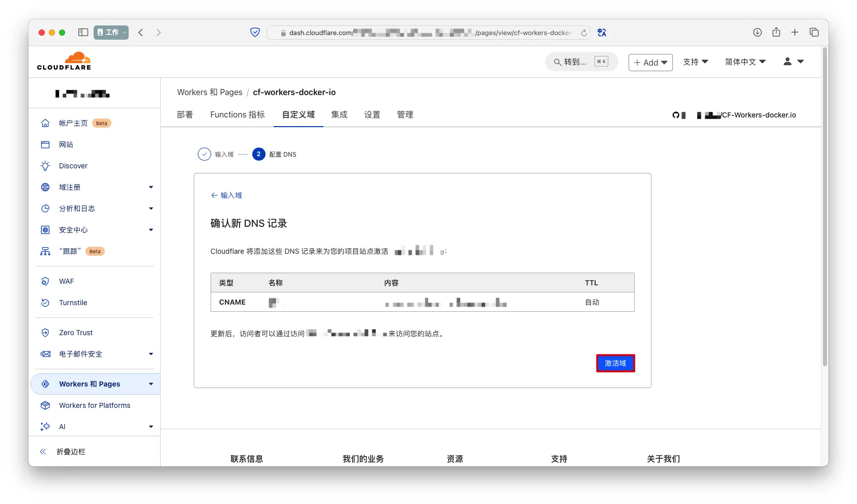Go forward in Safari history
The image size is (857, 504).
pyautogui.click(x=159, y=33)
